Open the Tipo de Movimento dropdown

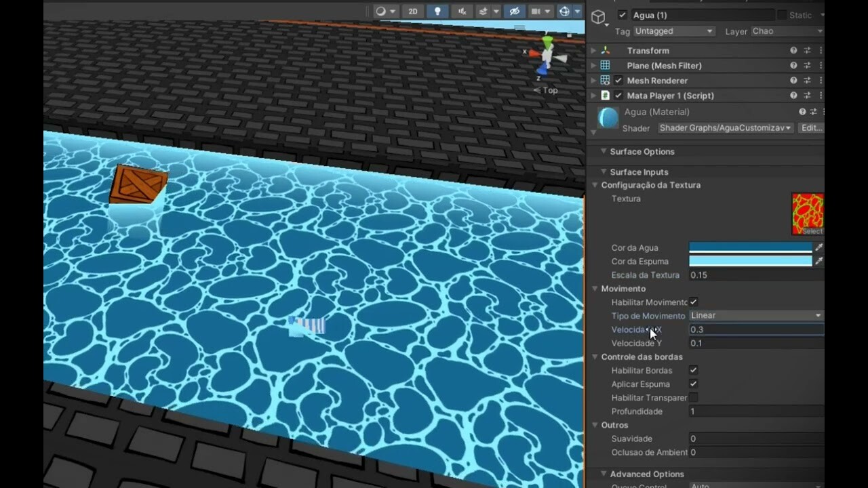pos(756,315)
